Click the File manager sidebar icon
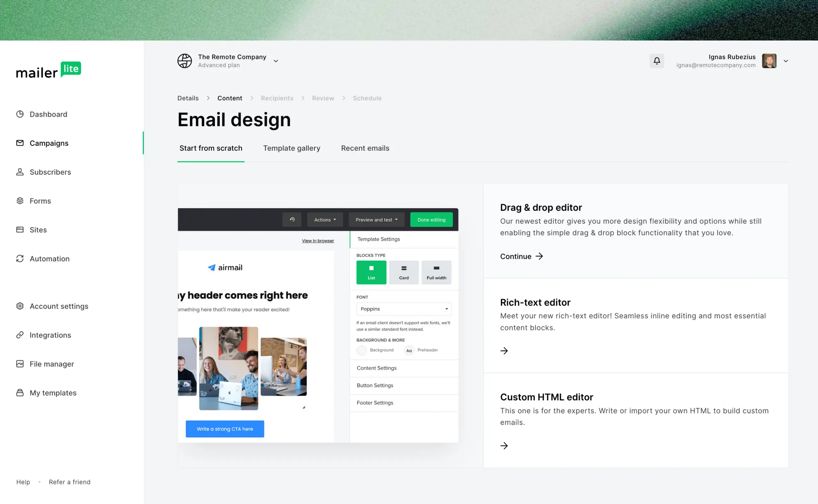Screen dimensions: 818x504 (x=19, y=364)
